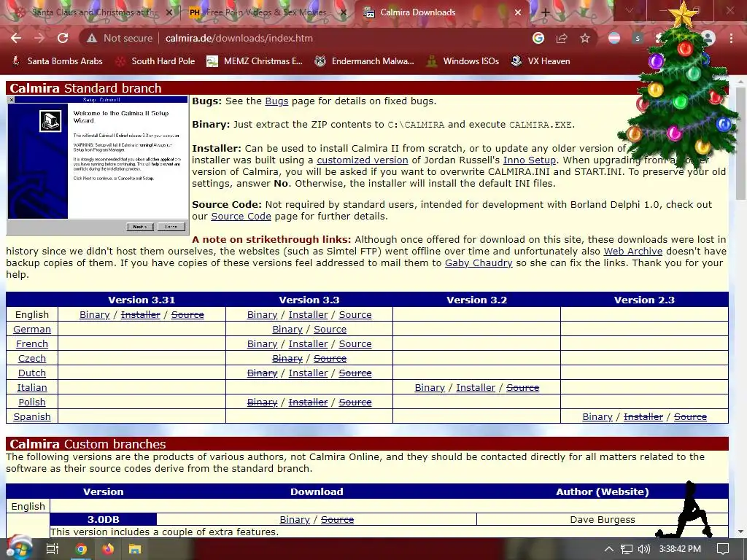The image size is (747, 560).
Task: Open the MEMZ Christmas bookmark
Action: click(255, 61)
